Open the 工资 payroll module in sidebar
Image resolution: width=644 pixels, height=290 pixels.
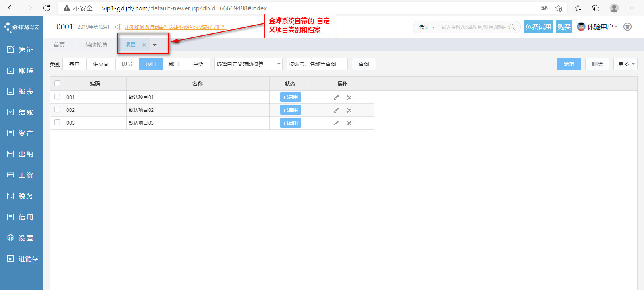[21, 175]
